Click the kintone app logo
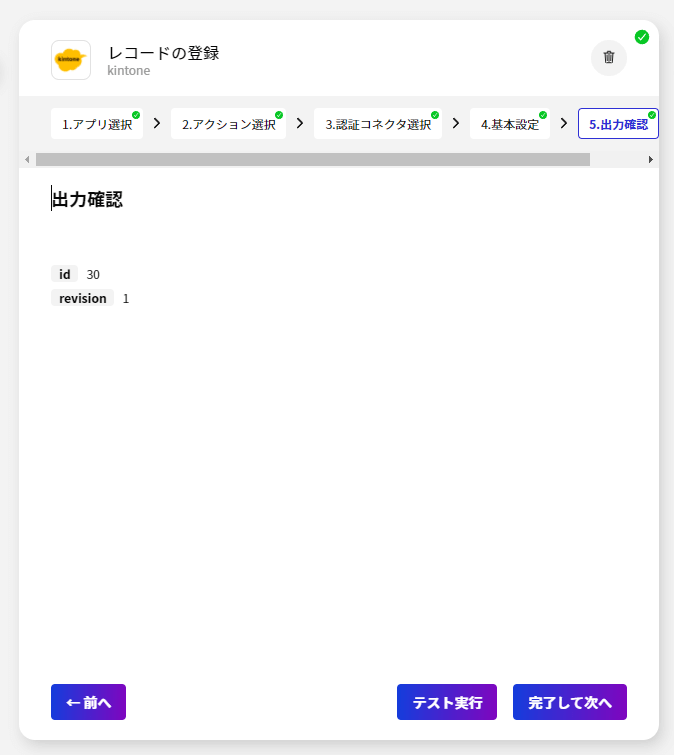Image resolution: width=674 pixels, height=755 pixels. pos(71,60)
